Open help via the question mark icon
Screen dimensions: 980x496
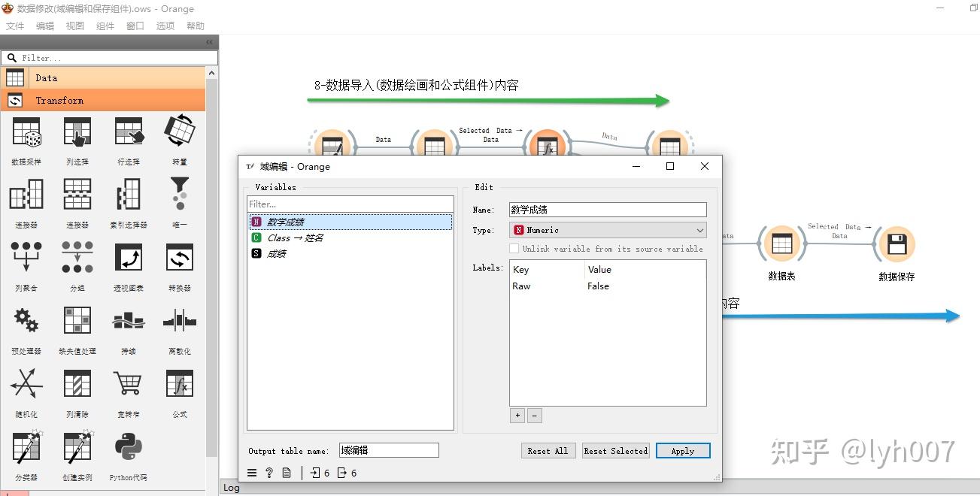[269, 473]
